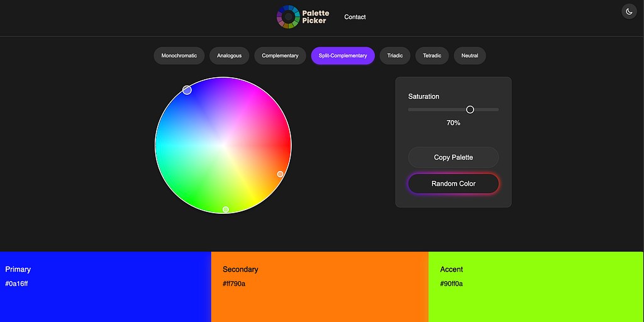Click the hex code #90ff0a

[452, 284]
